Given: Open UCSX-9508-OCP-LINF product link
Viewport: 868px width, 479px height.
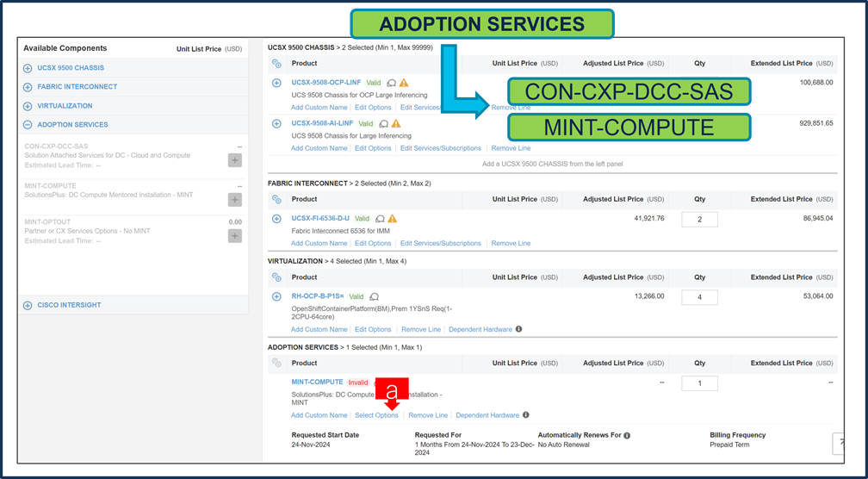Looking at the screenshot, I should [x=326, y=83].
